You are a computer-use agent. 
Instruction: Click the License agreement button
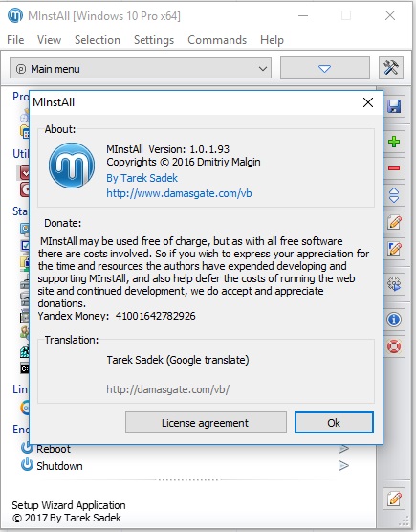(x=206, y=423)
